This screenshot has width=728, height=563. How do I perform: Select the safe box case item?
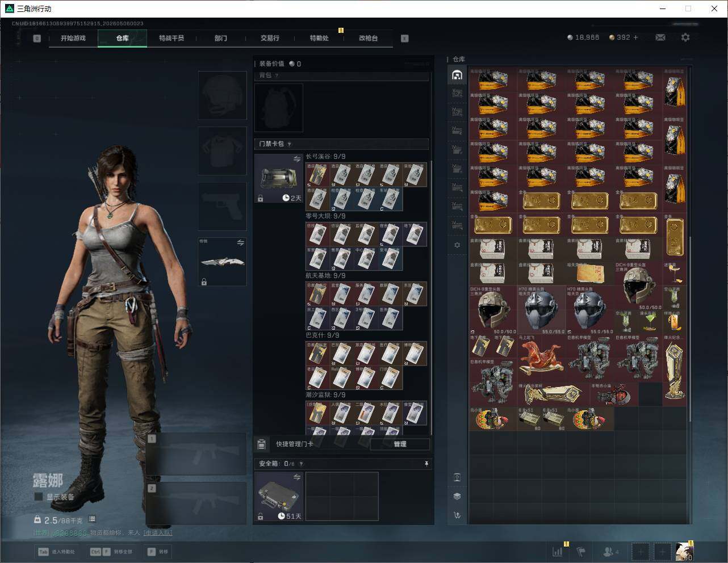pos(279,497)
